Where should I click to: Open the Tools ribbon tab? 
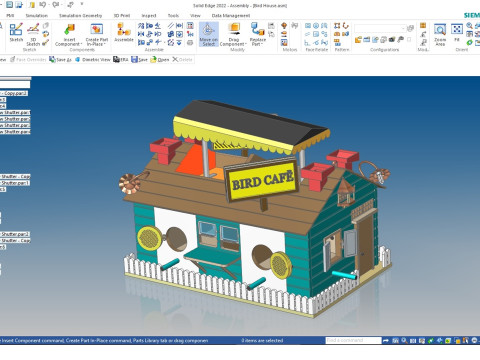click(x=173, y=16)
